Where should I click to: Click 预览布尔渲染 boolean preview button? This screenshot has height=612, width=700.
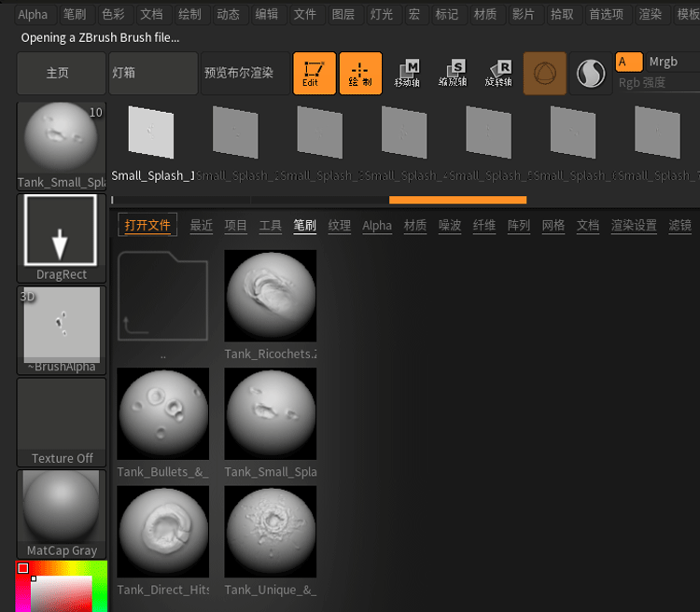coord(245,73)
